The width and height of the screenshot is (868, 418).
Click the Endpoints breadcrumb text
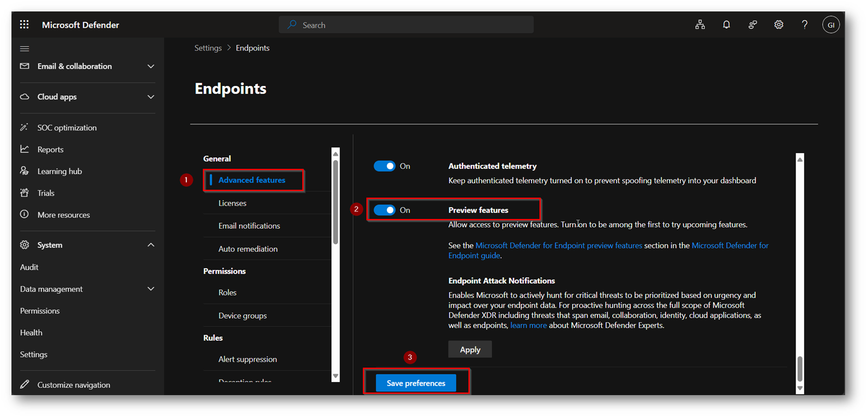(x=252, y=48)
